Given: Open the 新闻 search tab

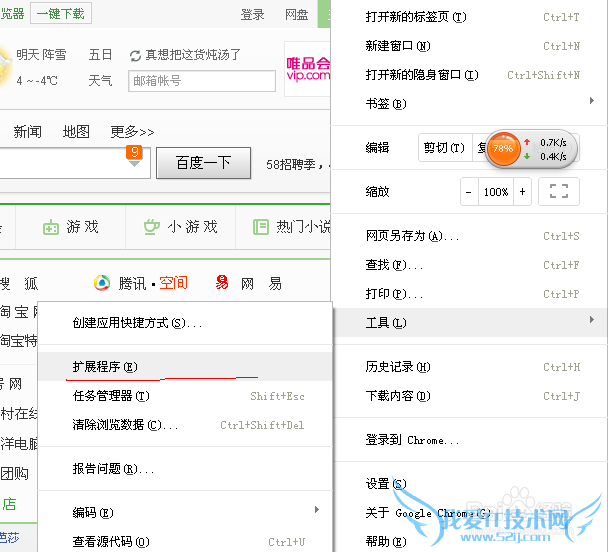Looking at the screenshot, I should 28,132.
